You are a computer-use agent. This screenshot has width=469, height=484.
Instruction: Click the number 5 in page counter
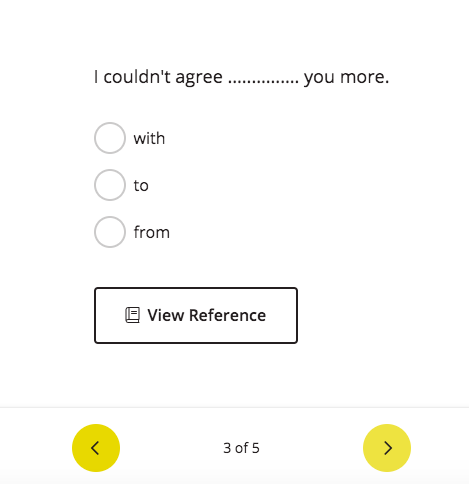(x=256, y=448)
